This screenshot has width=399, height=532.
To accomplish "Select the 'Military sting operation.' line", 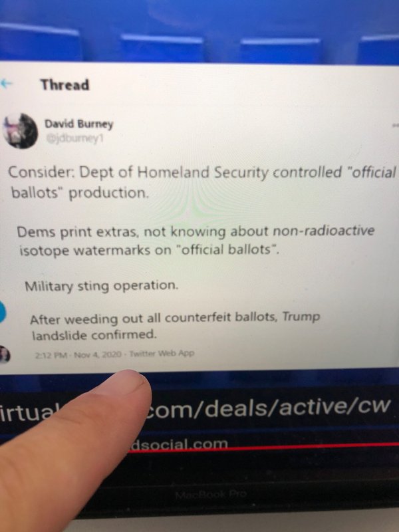I will click(102, 286).
